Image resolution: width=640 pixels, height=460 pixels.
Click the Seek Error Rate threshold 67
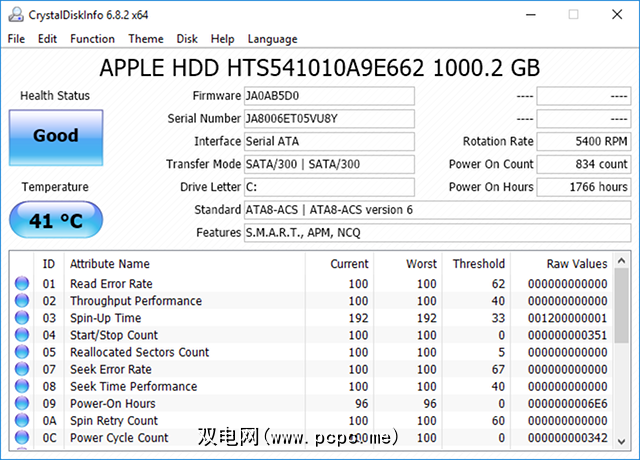click(498, 369)
